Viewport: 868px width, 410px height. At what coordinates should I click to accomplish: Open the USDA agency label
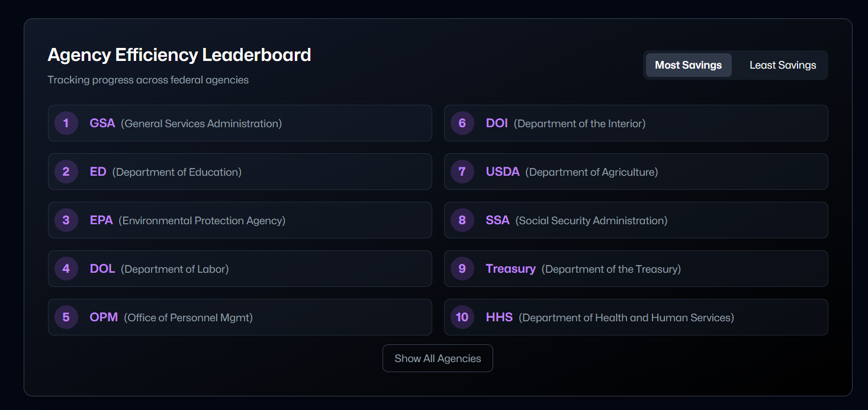tap(503, 172)
